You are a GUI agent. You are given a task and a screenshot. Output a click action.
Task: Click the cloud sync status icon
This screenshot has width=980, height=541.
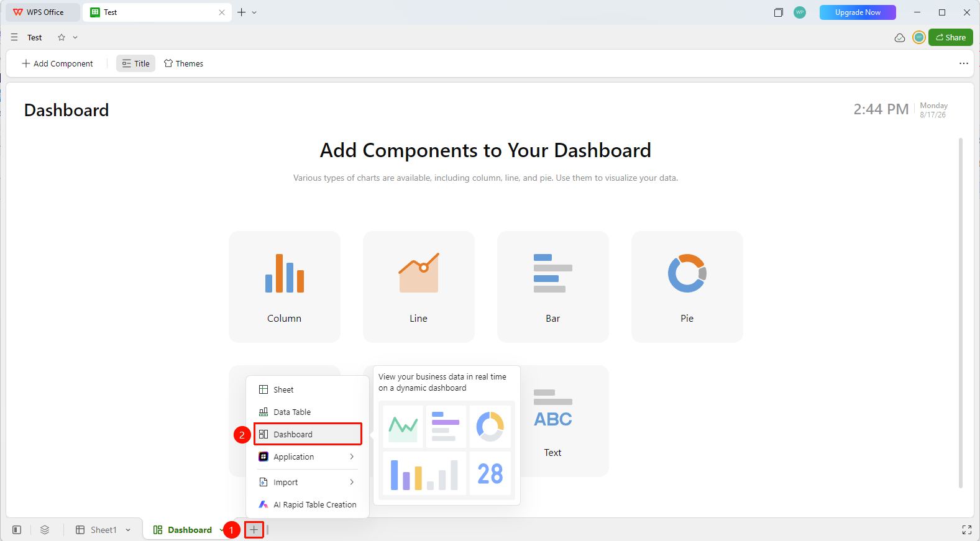(x=899, y=38)
